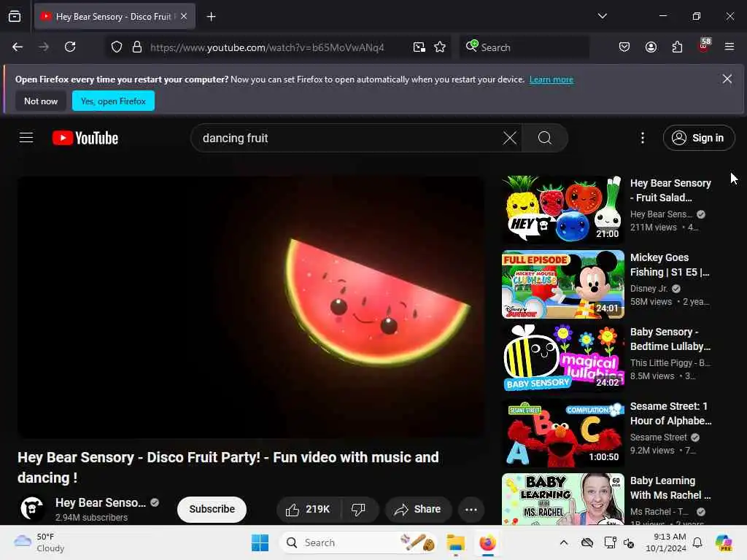747x560 pixels.
Task: Go forward one page
Action: 43,47
